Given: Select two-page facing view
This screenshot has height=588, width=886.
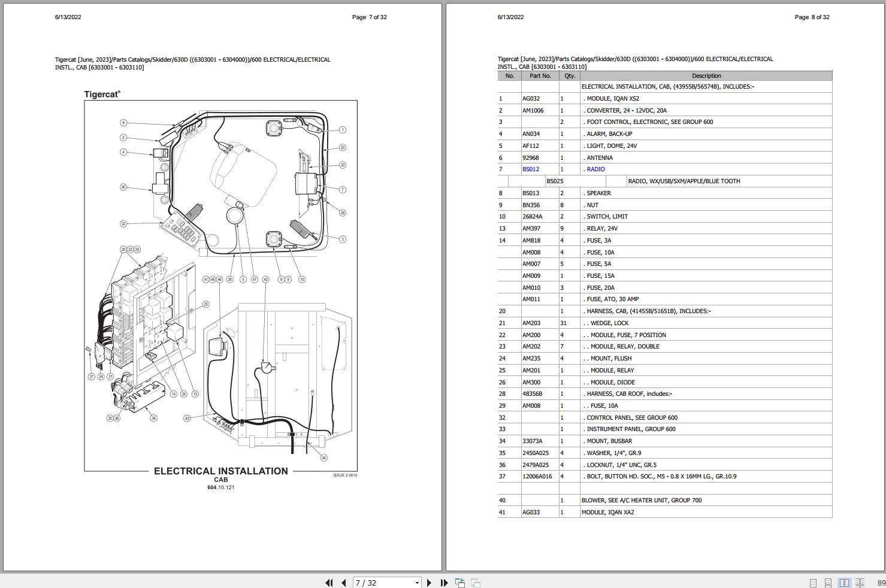Looking at the screenshot, I should click(x=844, y=583).
